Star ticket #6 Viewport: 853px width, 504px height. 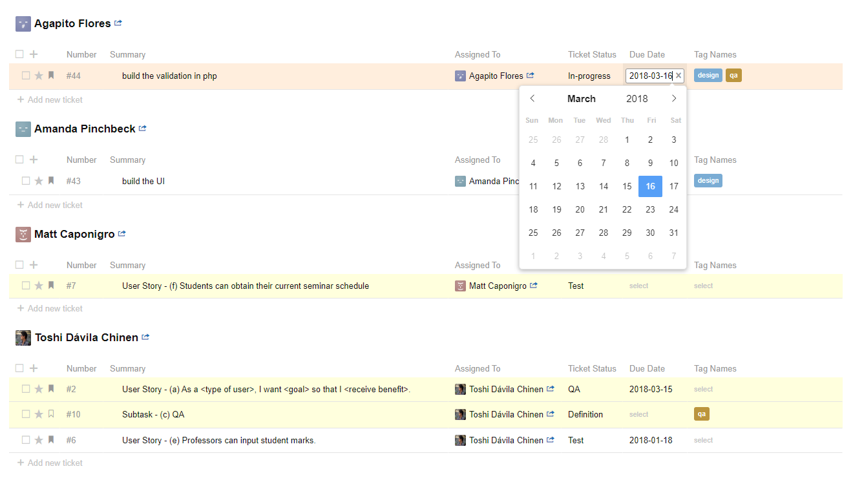tap(39, 440)
